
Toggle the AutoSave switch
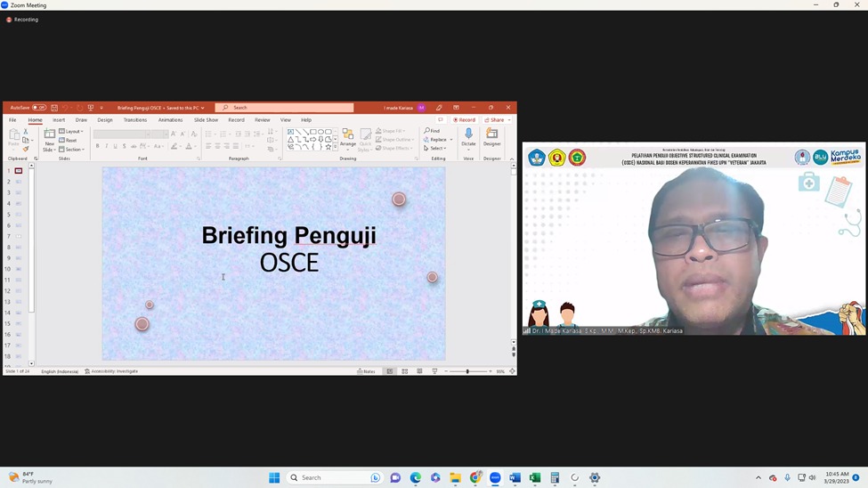pyautogui.click(x=39, y=108)
